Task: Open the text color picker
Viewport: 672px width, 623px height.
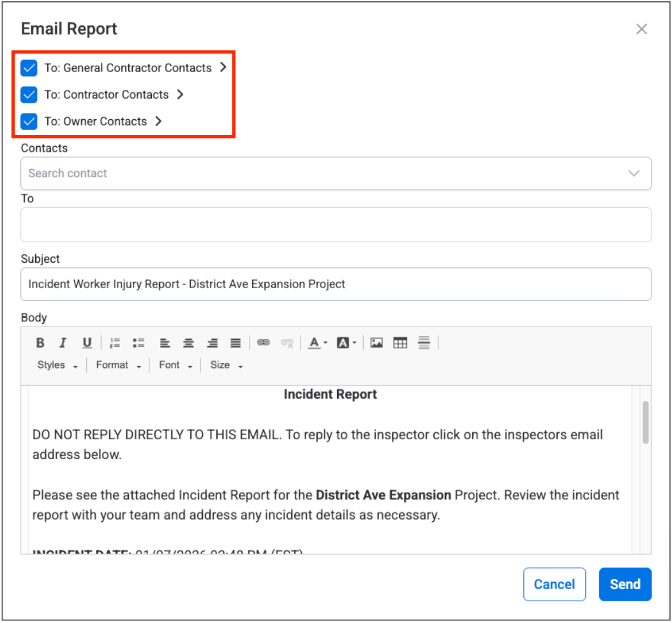Action: click(317, 343)
